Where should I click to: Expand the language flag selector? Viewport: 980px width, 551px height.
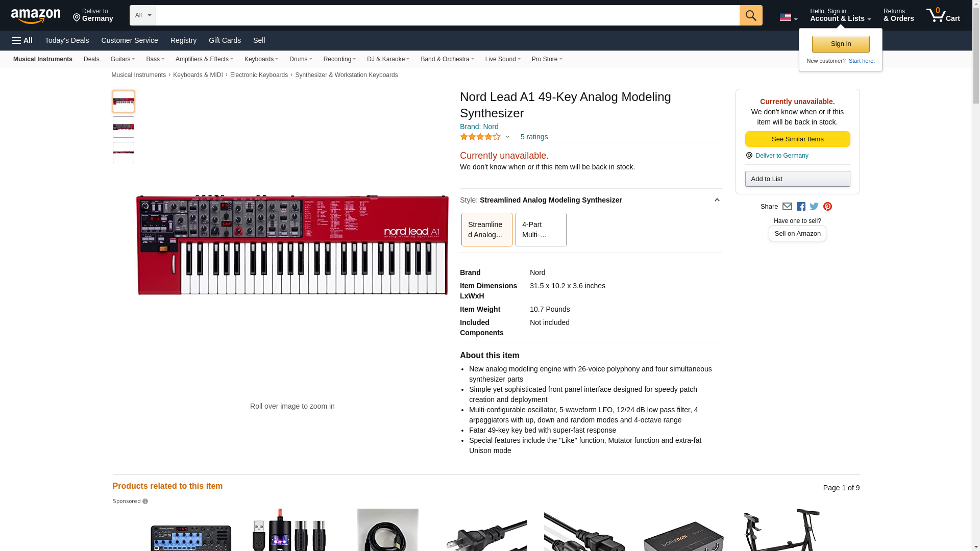tap(788, 17)
